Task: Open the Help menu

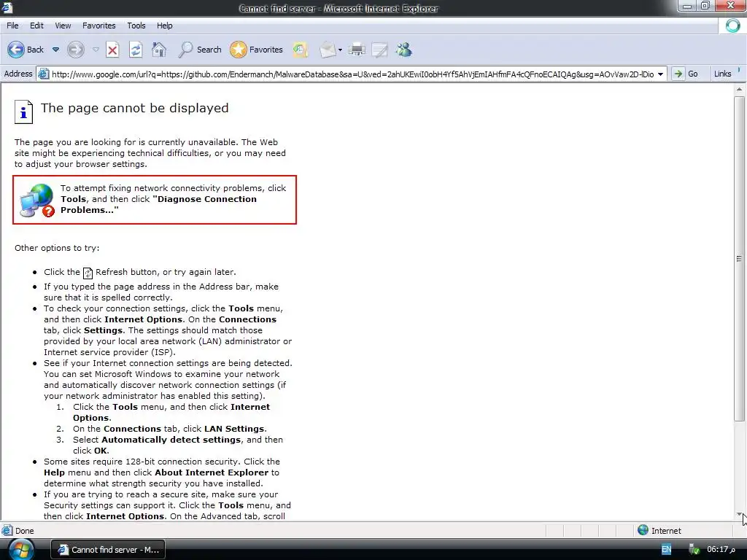Action: pyautogui.click(x=164, y=26)
